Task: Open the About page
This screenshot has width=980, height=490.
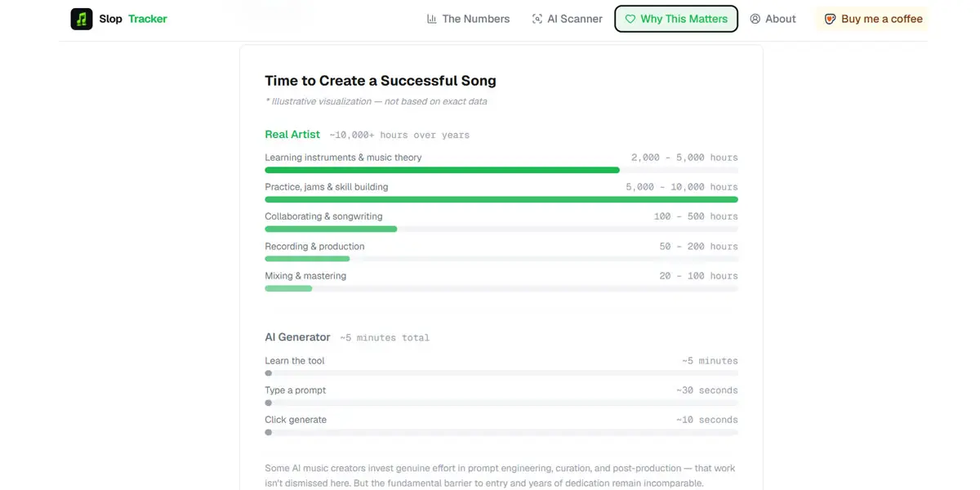Action: [x=773, y=19]
